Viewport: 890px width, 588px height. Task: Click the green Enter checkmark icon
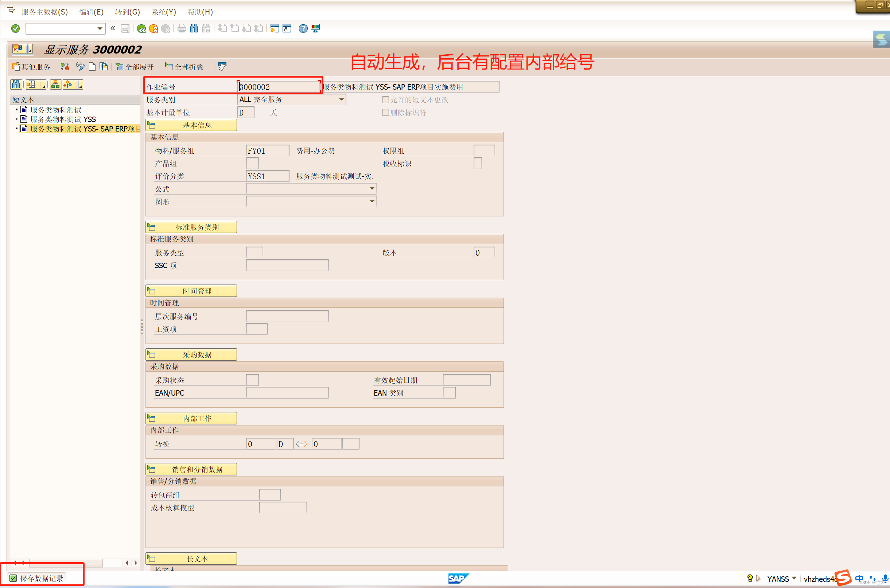pyautogui.click(x=15, y=28)
